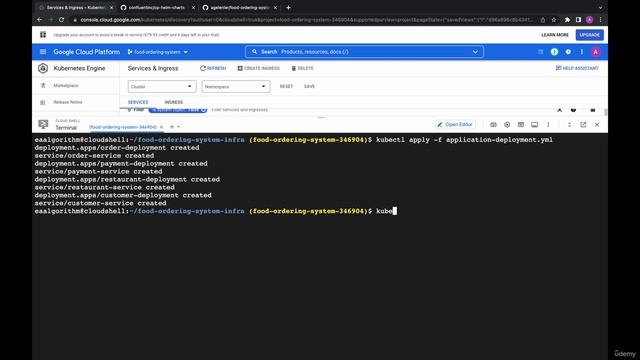
Task: Click the browser address bar URL
Action: (x=306, y=20)
